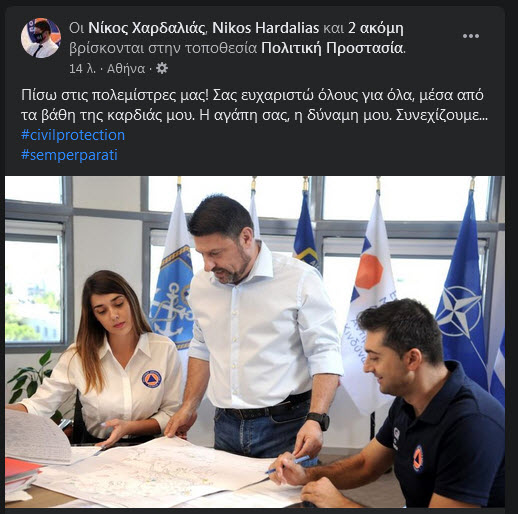Click the civil protection badge on blouse
This screenshot has height=514, width=518.
point(152,379)
